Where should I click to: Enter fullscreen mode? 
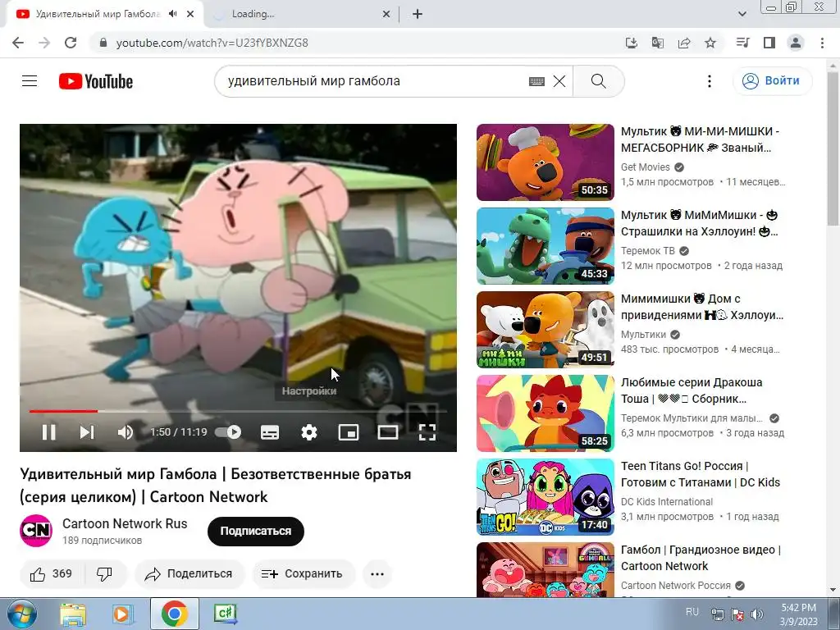point(427,432)
